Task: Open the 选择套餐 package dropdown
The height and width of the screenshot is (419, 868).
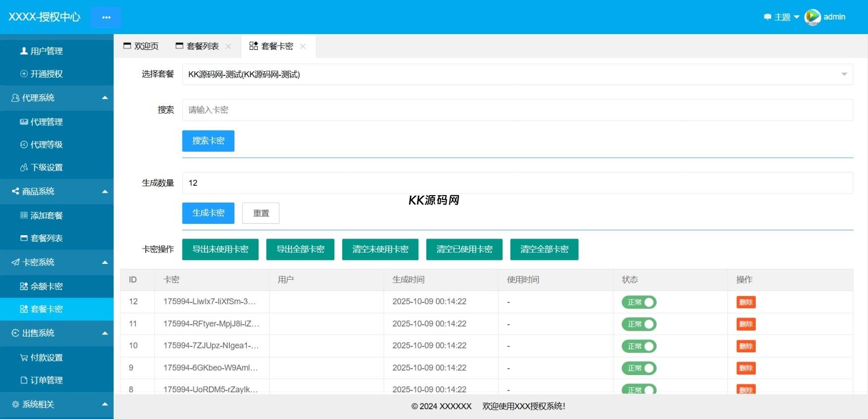Action: coord(517,74)
